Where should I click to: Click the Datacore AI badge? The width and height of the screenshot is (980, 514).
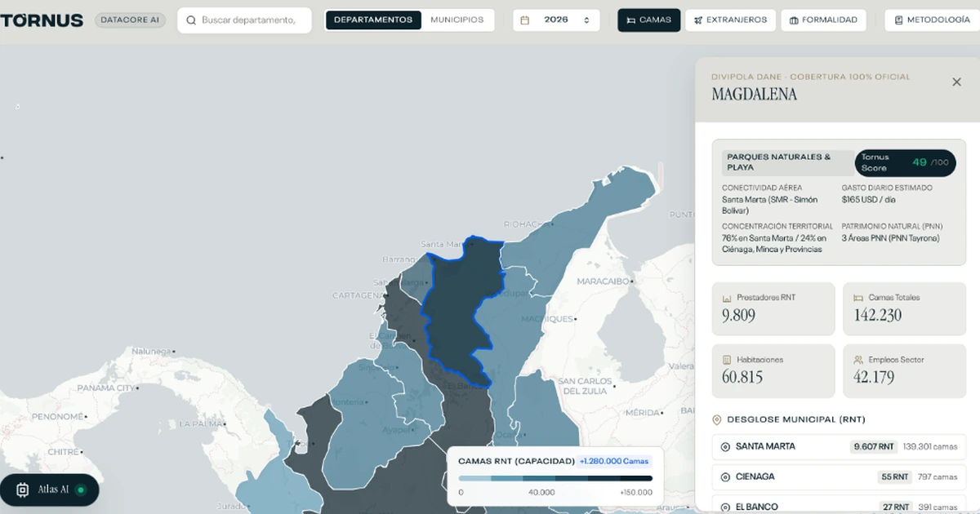[131, 20]
